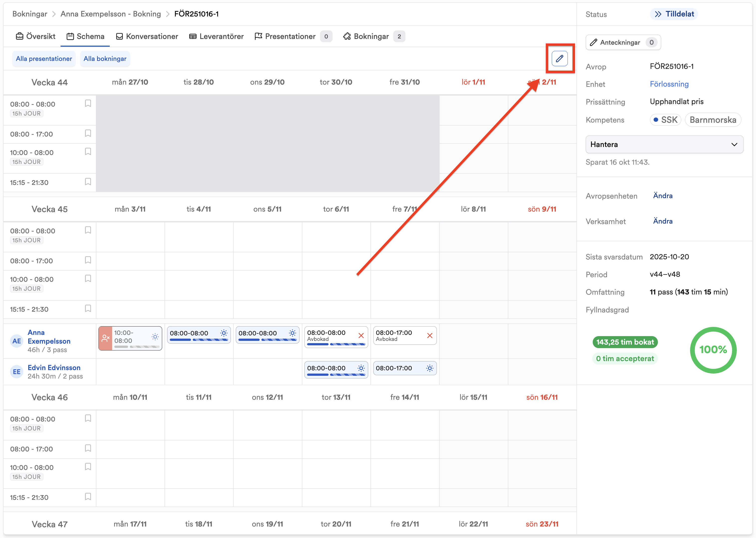Click bookmark icon for Vecka 46 15:15 - 21:30
Screen dimensions: 756x538
(88, 497)
